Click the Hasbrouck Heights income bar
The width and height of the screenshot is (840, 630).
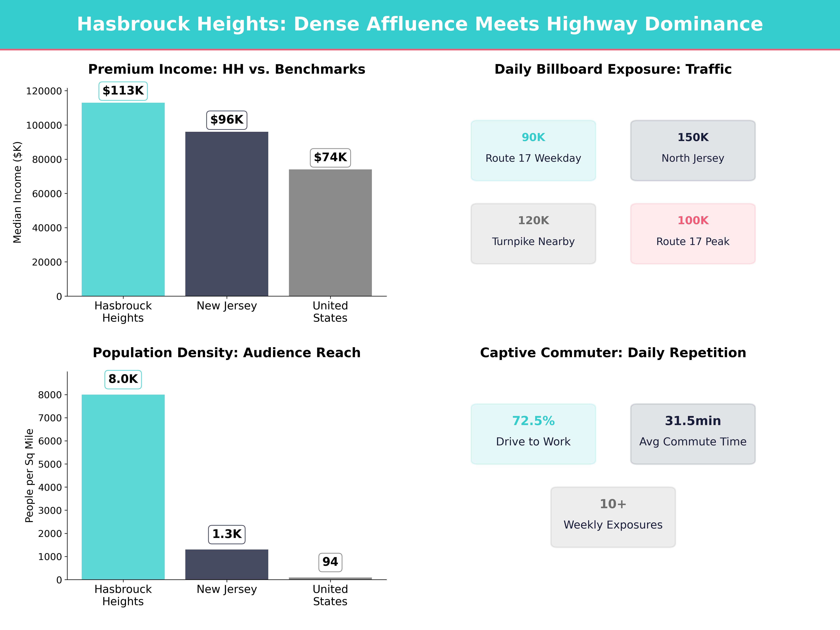pos(123,197)
